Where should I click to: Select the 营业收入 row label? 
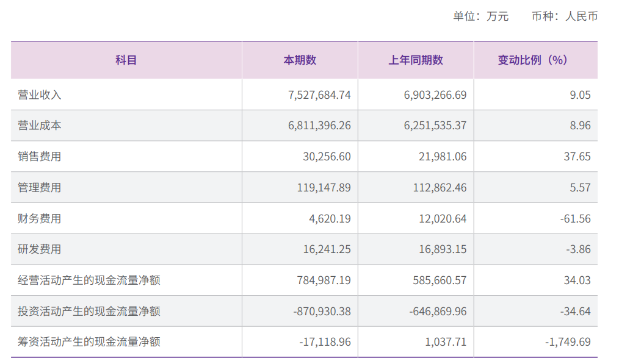[x=40, y=95]
